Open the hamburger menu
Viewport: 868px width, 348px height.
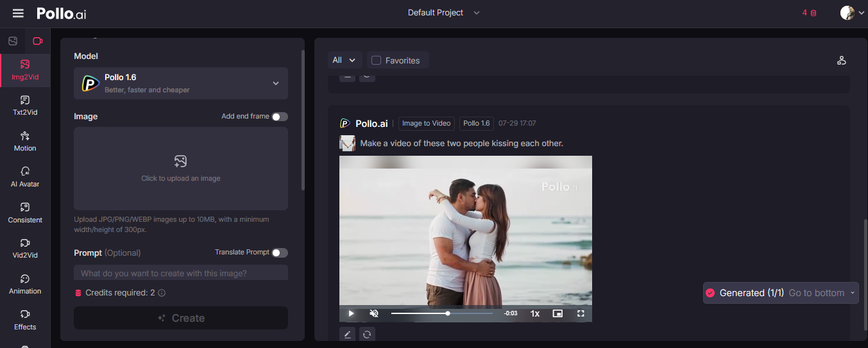(x=18, y=13)
